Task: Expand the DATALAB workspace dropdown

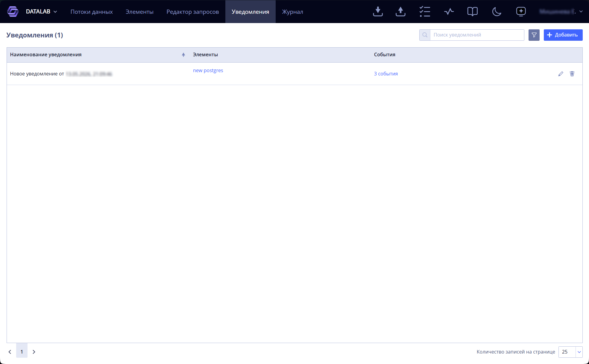Action: pos(41,12)
